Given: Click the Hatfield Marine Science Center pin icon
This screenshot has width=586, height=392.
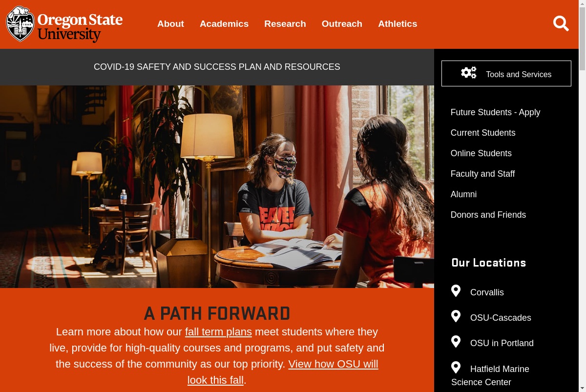Looking at the screenshot, I should 456,368.
